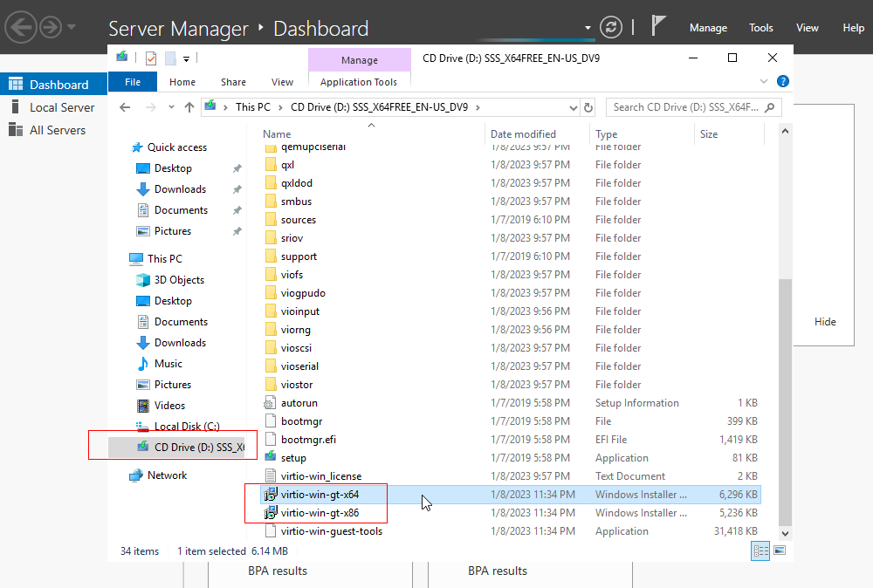Expand address bar chevron after CD Drive
873x588 pixels.
tap(478, 107)
